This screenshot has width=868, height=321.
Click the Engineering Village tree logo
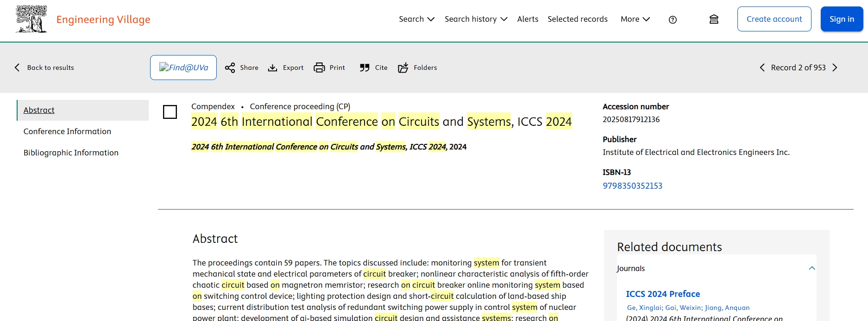pyautogui.click(x=31, y=19)
